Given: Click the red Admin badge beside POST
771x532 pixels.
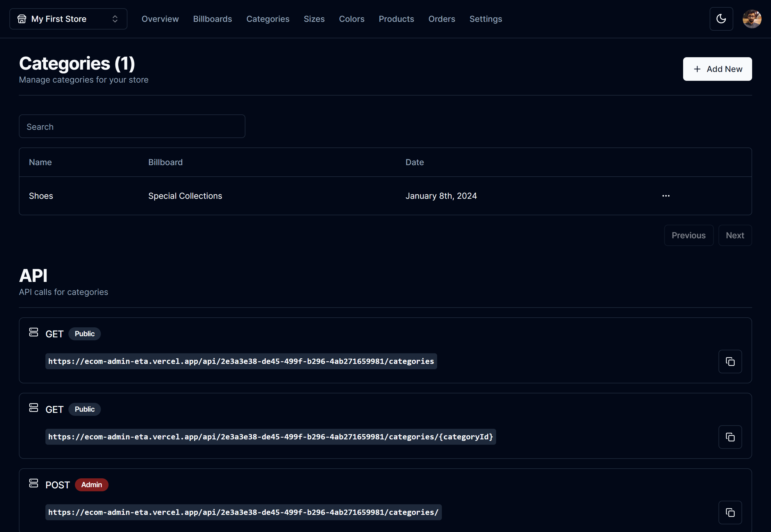Looking at the screenshot, I should pos(92,485).
